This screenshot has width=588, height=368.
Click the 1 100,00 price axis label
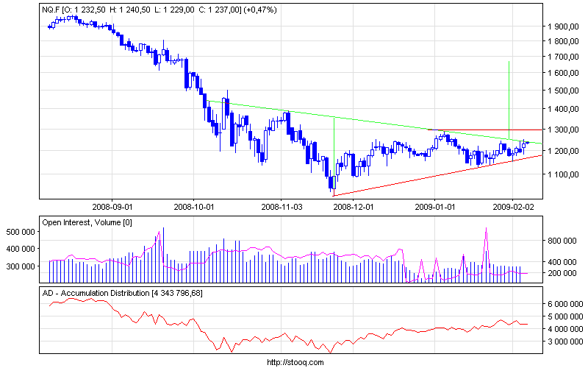click(x=563, y=174)
